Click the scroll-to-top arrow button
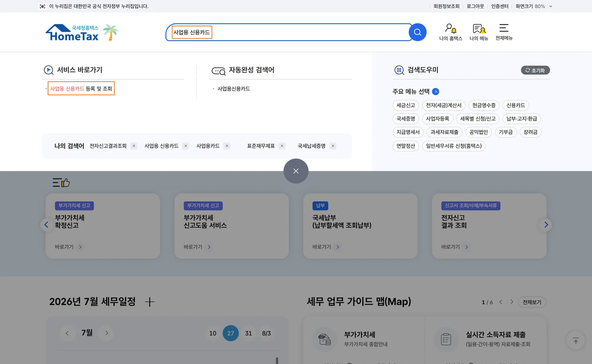592x364 pixels. 576,341
